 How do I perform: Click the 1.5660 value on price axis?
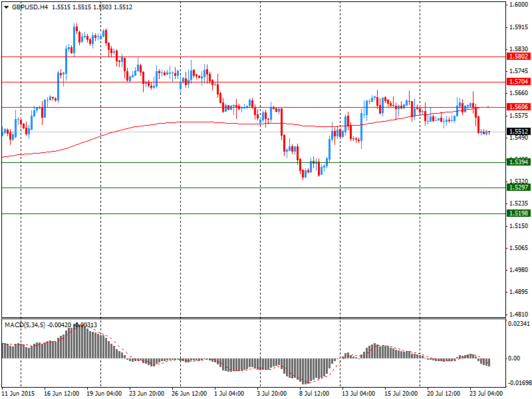click(519, 93)
